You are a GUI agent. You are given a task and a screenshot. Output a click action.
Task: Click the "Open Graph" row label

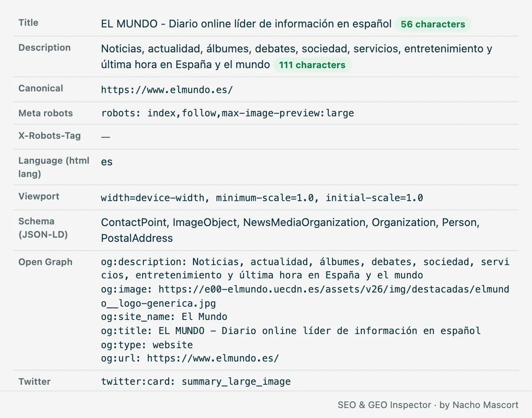coord(45,262)
